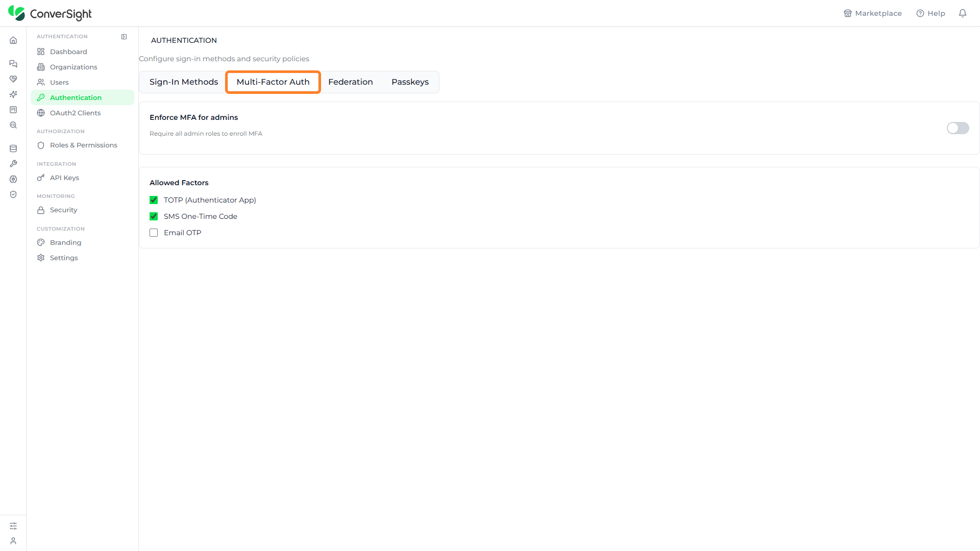Open Users in sidebar
This screenshot has height=551, width=980.
(82, 82)
